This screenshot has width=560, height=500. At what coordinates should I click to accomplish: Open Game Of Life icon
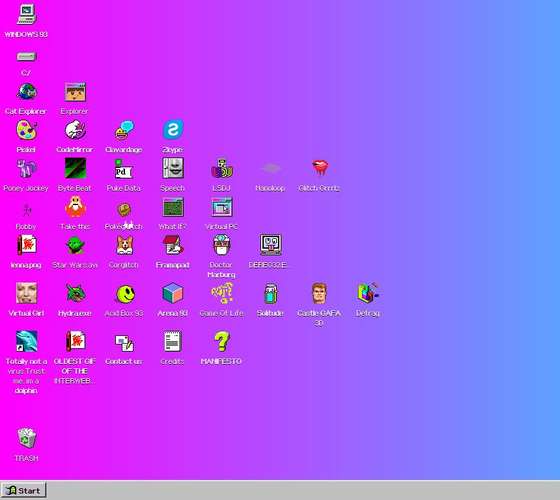click(221, 293)
